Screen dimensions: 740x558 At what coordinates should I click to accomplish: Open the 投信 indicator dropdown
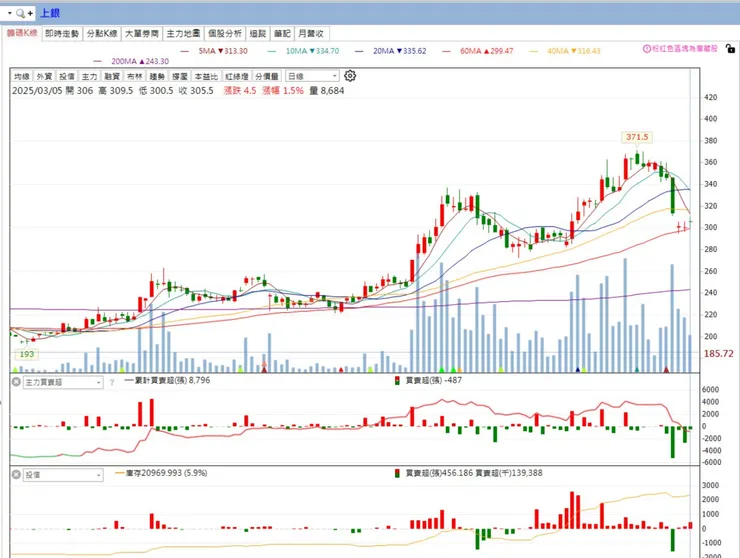click(62, 475)
